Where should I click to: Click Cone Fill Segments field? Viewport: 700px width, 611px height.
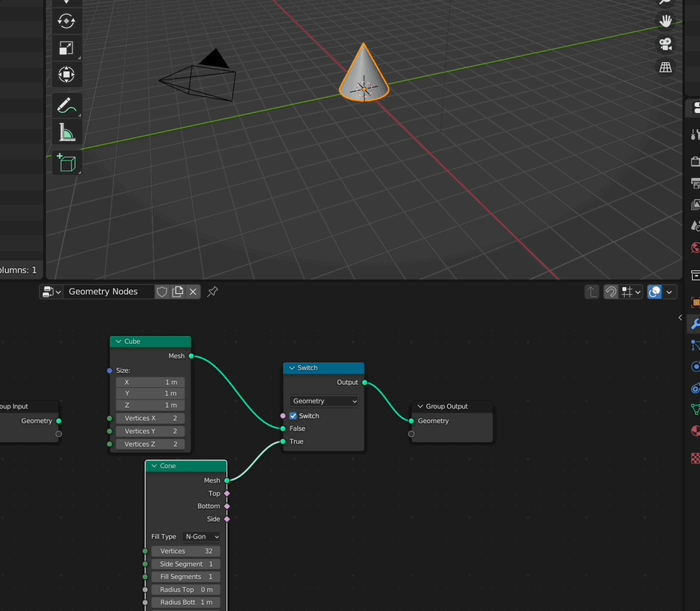tap(186, 577)
